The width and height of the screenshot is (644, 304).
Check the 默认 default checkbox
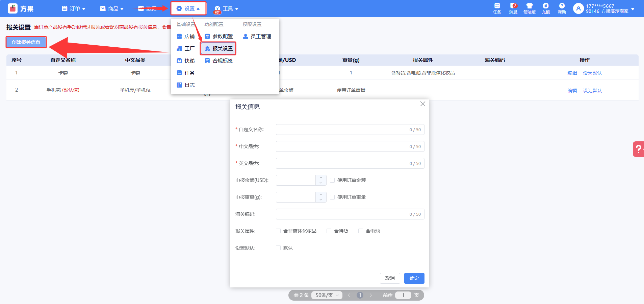pos(278,248)
